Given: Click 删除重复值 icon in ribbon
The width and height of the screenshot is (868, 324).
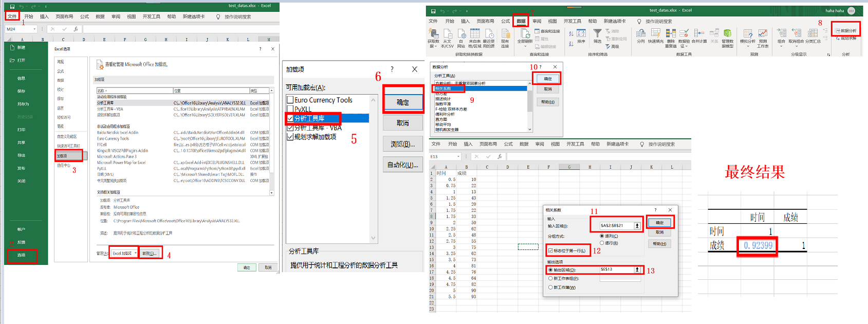Looking at the screenshot, I should 671,34.
